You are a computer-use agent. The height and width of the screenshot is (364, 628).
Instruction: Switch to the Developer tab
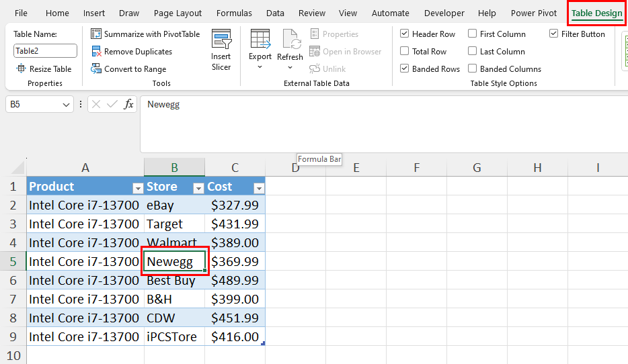pos(444,13)
